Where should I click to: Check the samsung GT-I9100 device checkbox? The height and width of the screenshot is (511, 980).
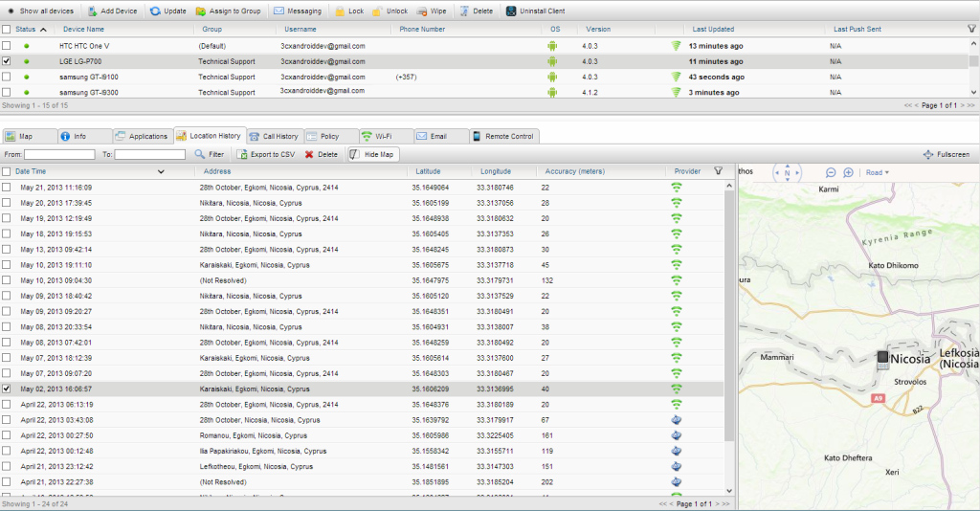coord(7,77)
